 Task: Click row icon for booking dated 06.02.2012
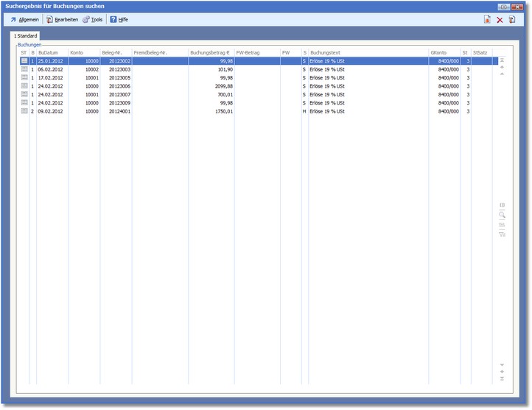[x=24, y=69]
